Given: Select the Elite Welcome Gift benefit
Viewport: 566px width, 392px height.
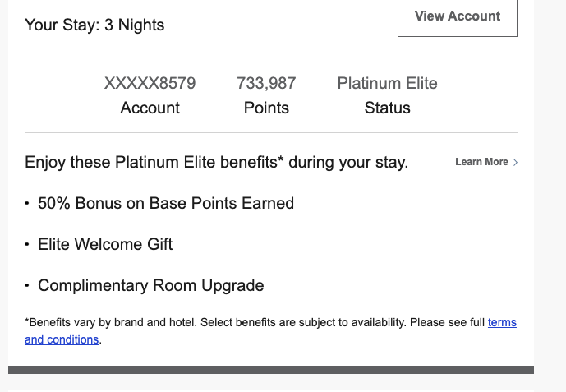Looking at the screenshot, I should (x=105, y=244).
